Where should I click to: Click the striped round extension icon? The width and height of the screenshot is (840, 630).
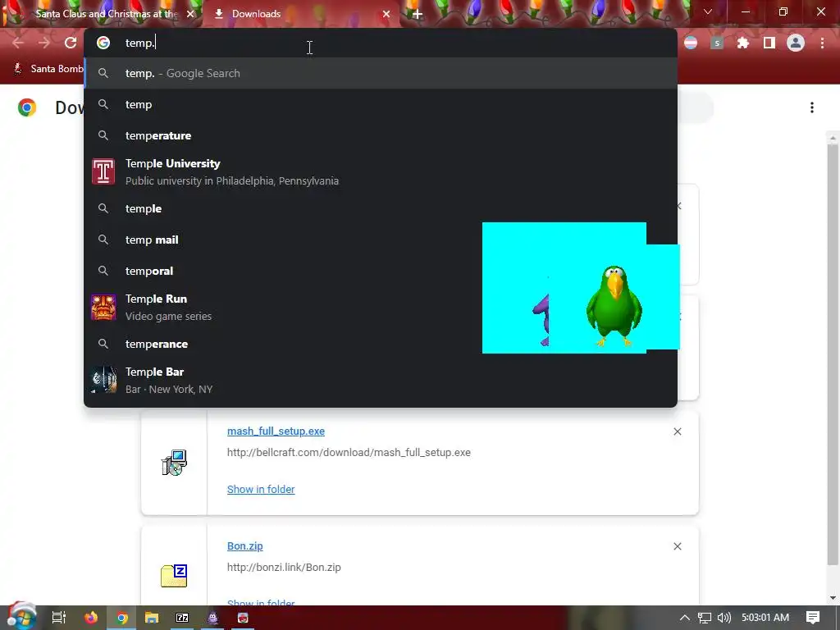tap(691, 43)
